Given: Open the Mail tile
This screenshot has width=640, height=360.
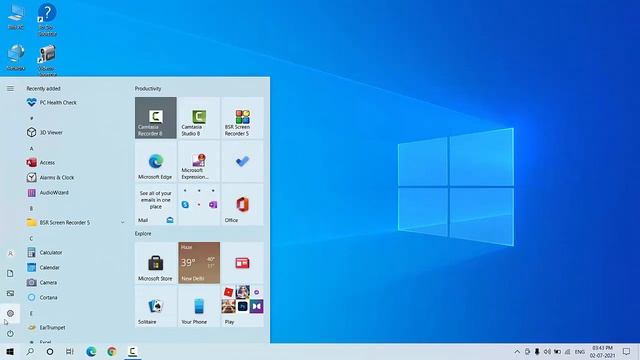Looking at the screenshot, I should pos(156,204).
